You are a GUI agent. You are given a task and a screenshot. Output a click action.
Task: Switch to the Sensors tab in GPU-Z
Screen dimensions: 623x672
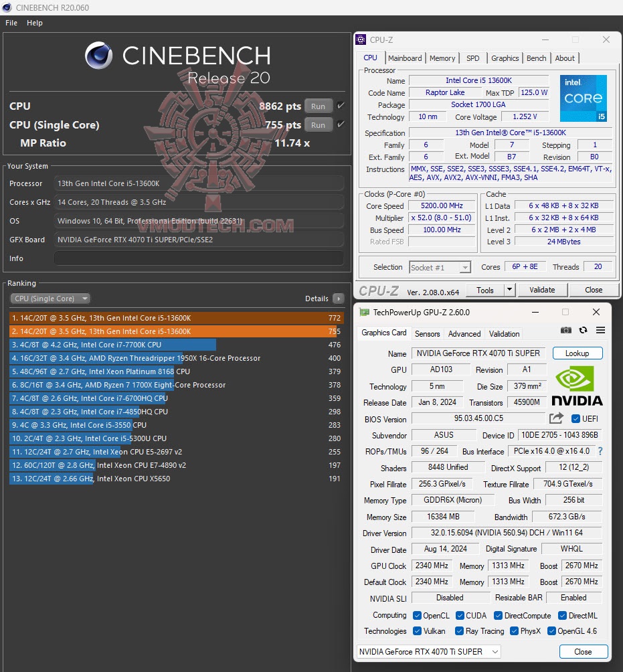point(427,334)
